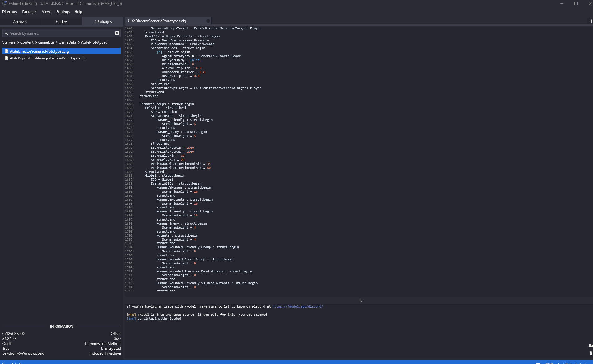The image size is (593, 364).
Task: Click line number 1700 in gutter
Action: point(129,232)
